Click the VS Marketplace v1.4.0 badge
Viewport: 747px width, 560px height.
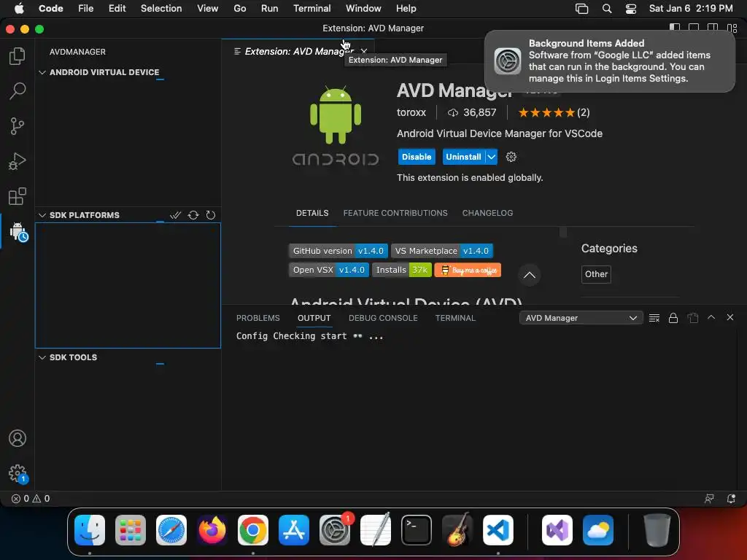[x=441, y=251]
